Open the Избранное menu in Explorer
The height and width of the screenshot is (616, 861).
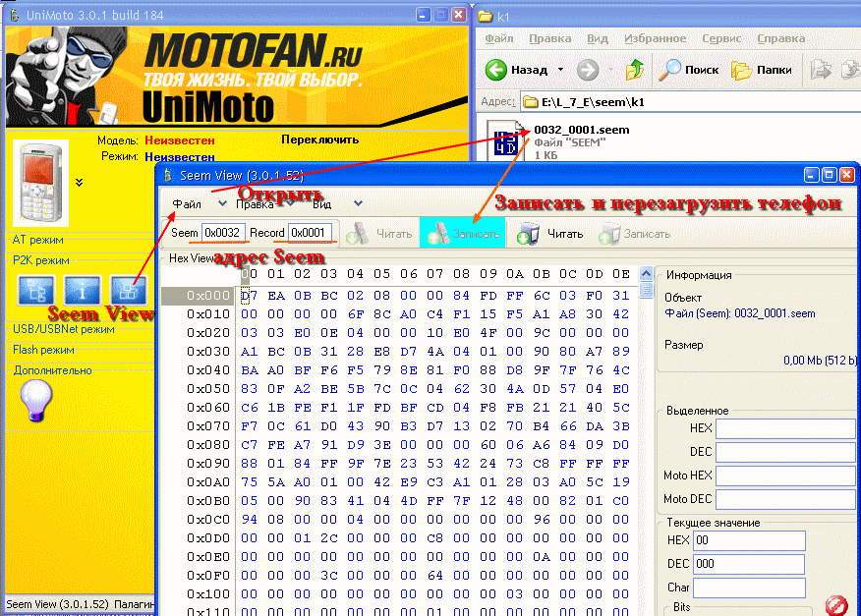point(655,38)
